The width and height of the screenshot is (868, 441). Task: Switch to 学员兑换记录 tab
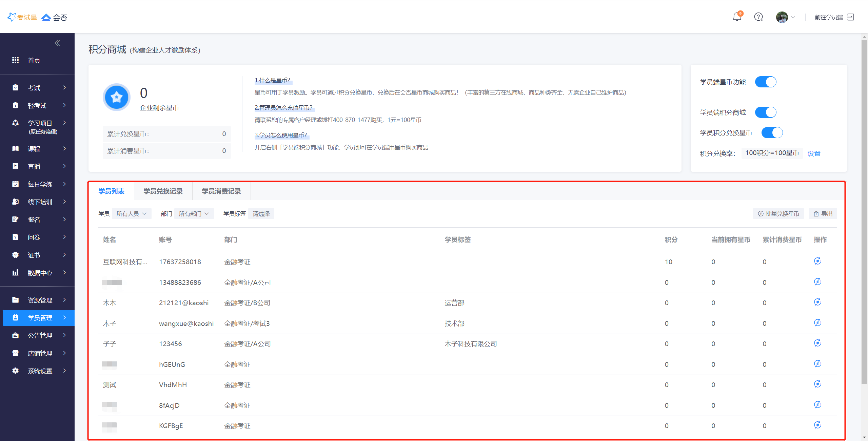pyautogui.click(x=163, y=191)
